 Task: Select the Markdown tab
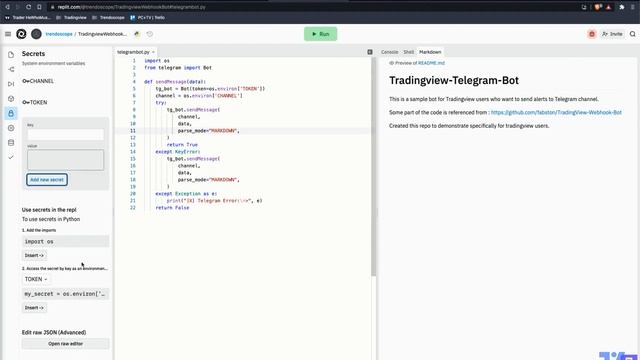pos(430,52)
